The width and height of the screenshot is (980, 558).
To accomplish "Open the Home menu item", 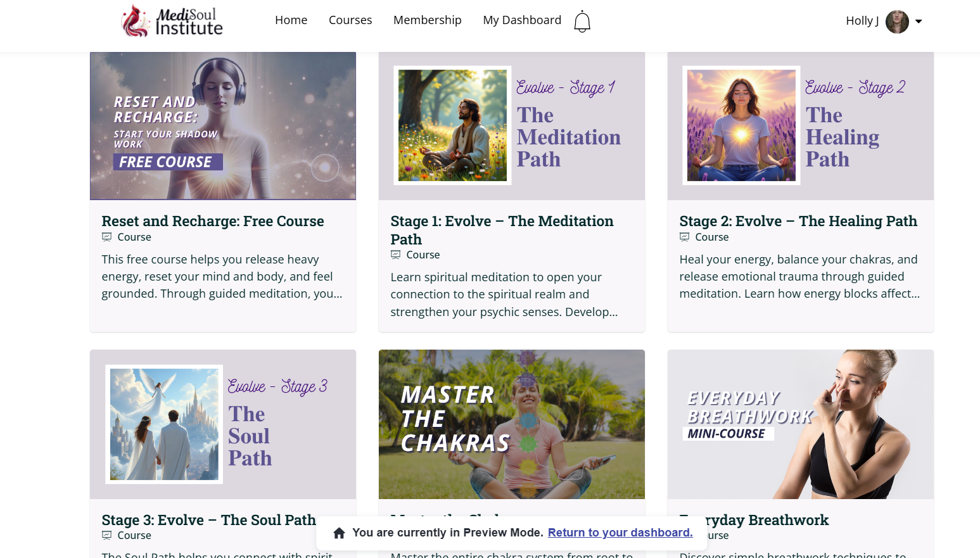I will tap(291, 20).
